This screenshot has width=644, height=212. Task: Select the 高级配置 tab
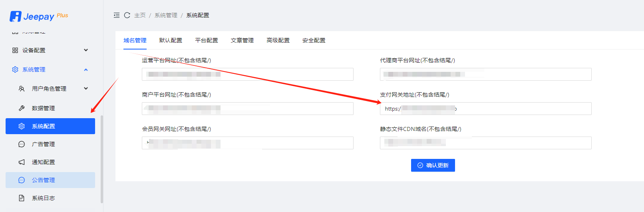tap(278, 40)
